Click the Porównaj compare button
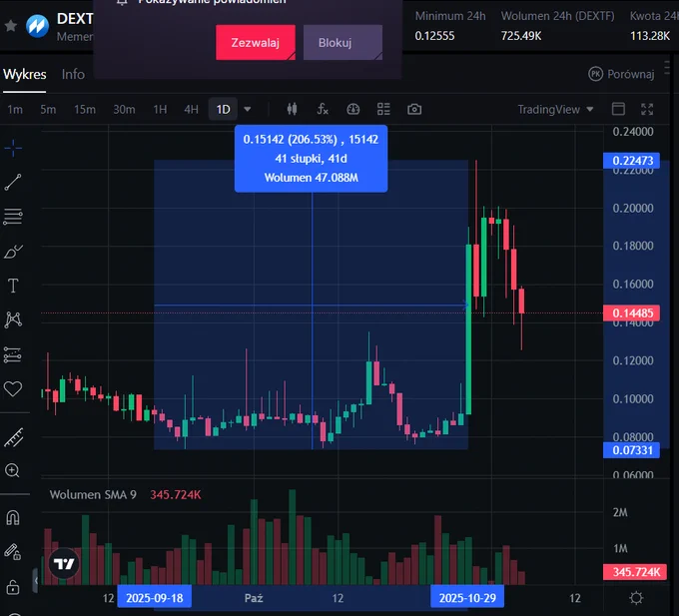This screenshot has height=616, width=679. click(621, 74)
